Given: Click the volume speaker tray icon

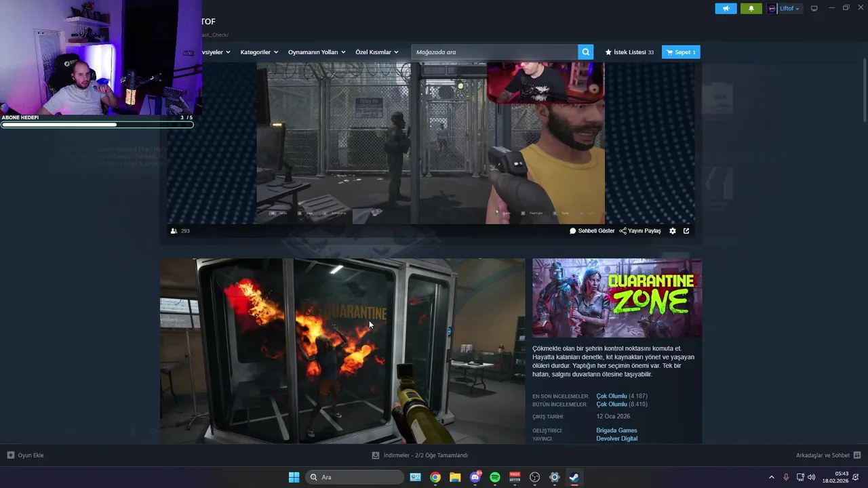Looking at the screenshot, I should click(812, 477).
